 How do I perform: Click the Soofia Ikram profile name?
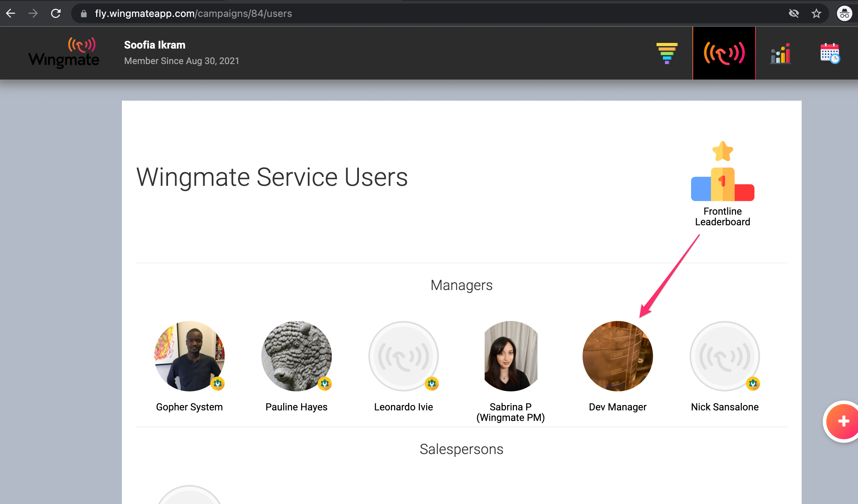tap(155, 45)
